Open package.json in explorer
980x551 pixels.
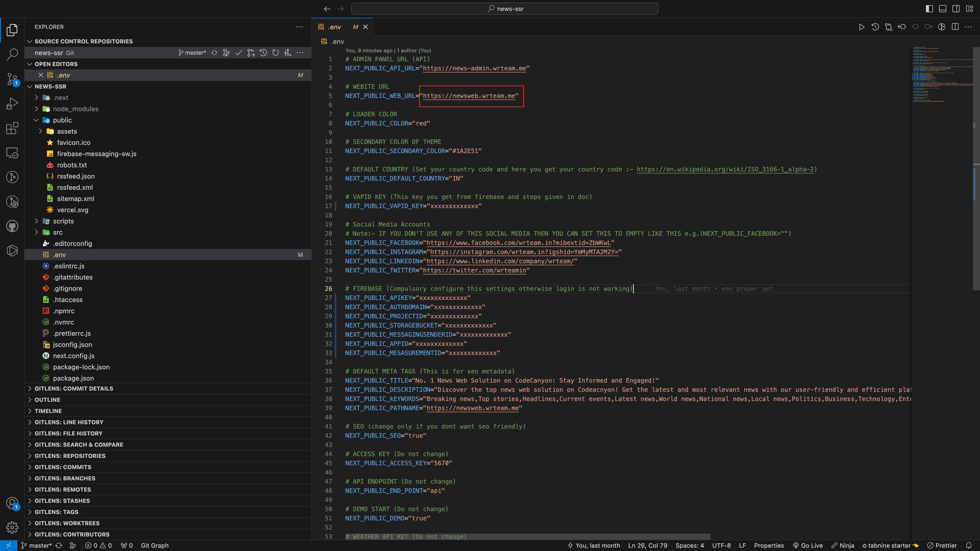(x=73, y=378)
